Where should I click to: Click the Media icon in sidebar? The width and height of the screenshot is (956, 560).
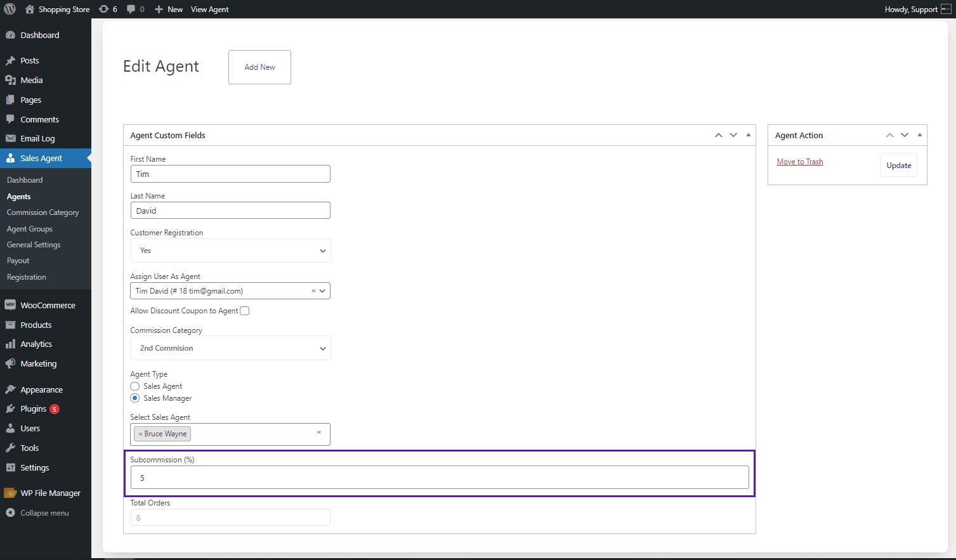(10, 80)
